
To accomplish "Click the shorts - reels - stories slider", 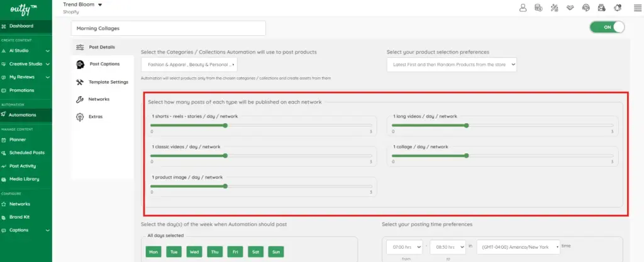I will click(261, 126).
